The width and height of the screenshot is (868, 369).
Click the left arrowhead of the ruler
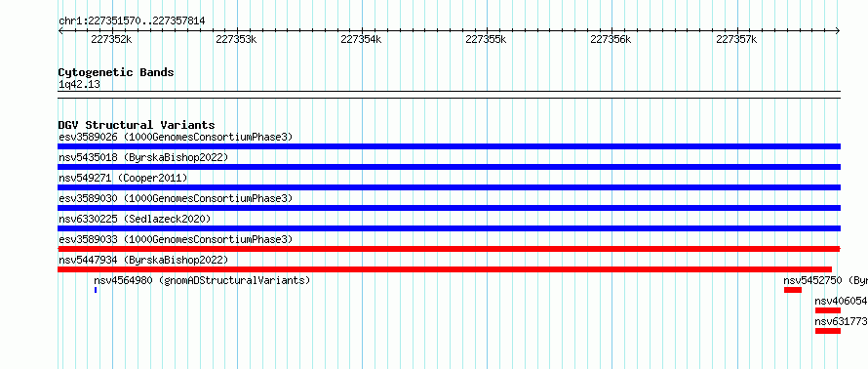click(x=60, y=31)
